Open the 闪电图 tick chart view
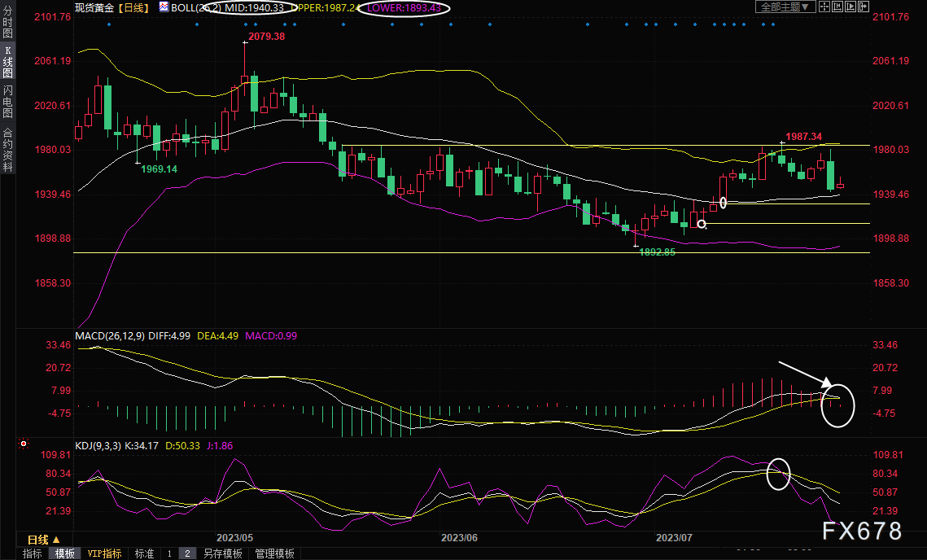Viewport: 927px width, 560px height. coord(7,102)
